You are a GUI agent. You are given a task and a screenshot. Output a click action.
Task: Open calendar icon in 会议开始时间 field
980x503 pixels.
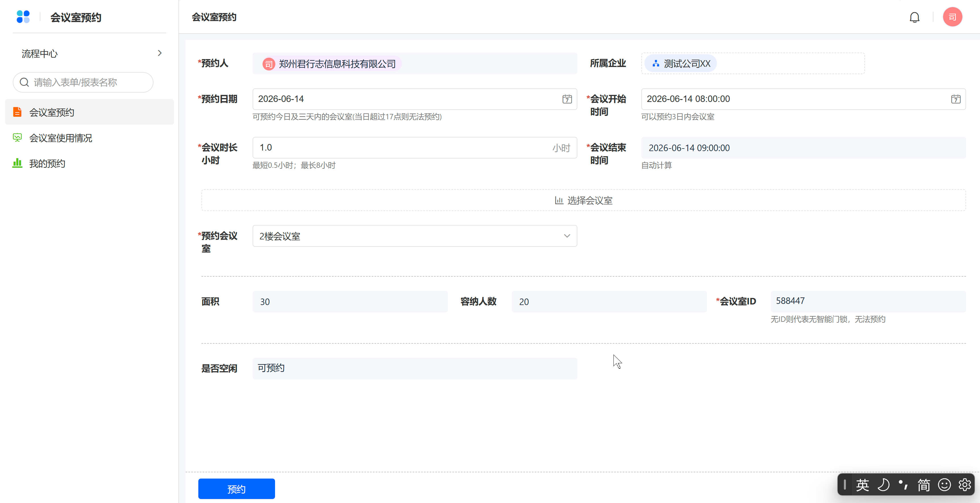pos(956,99)
